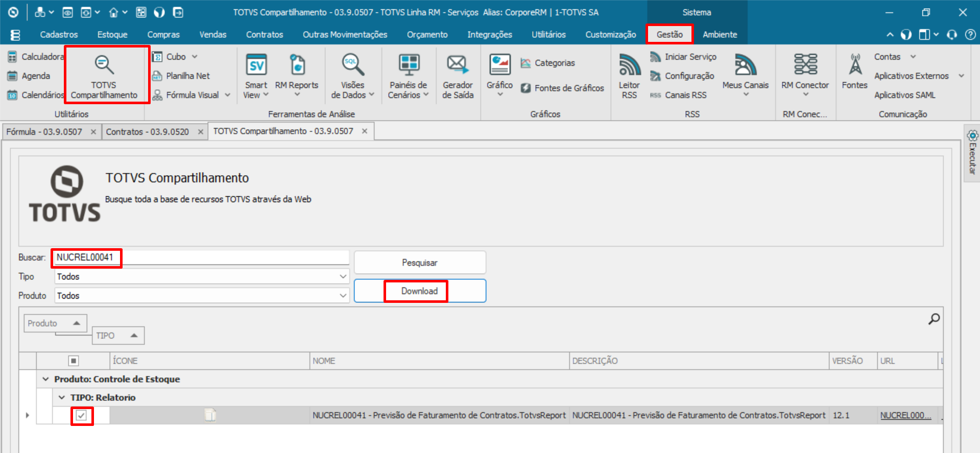Open chart Categorias
This screenshot has width=980, height=453.
tap(547, 63)
